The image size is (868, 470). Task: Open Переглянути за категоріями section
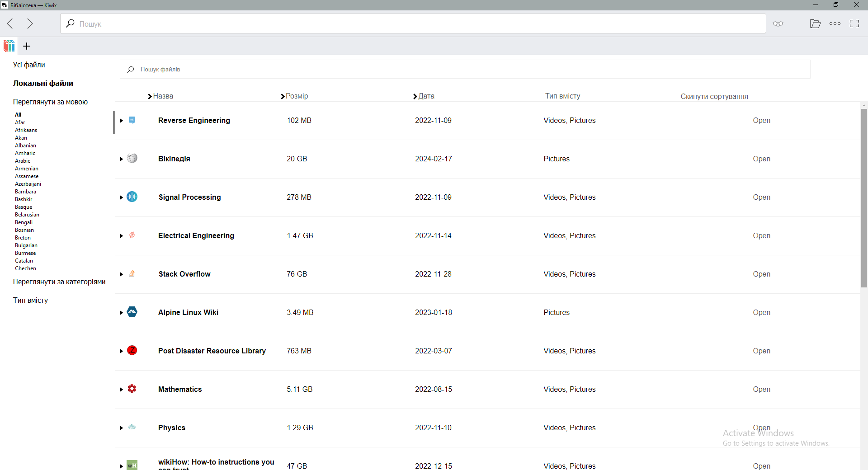coord(59,282)
